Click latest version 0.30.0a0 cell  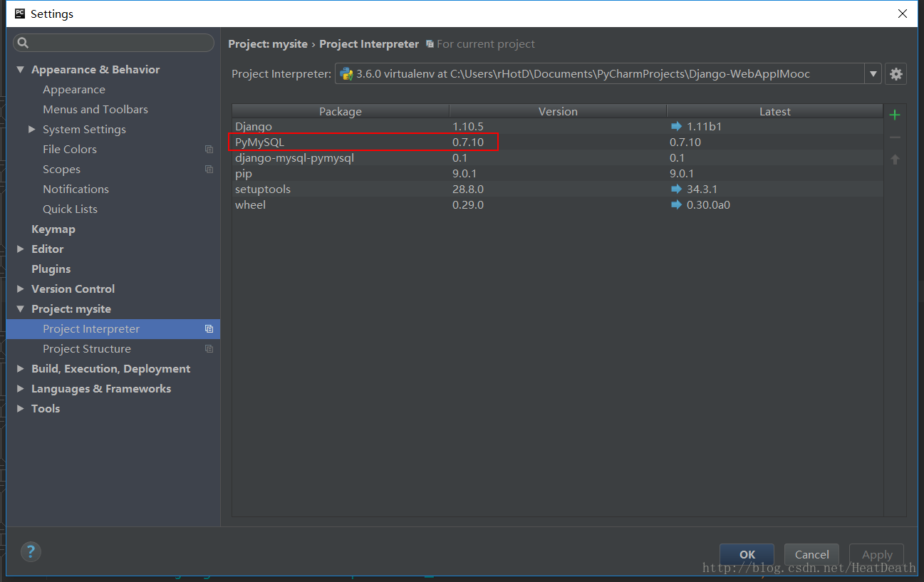point(708,204)
